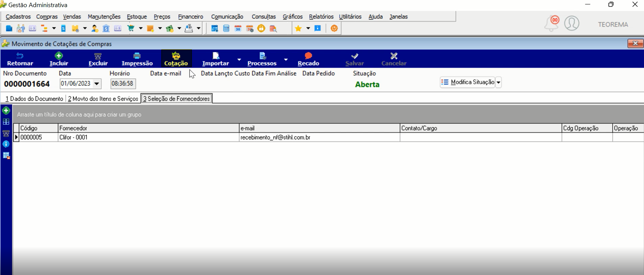This screenshot has height=275, width=644.
Task: Click the Horário time field
Action: (x=123, y=84)
